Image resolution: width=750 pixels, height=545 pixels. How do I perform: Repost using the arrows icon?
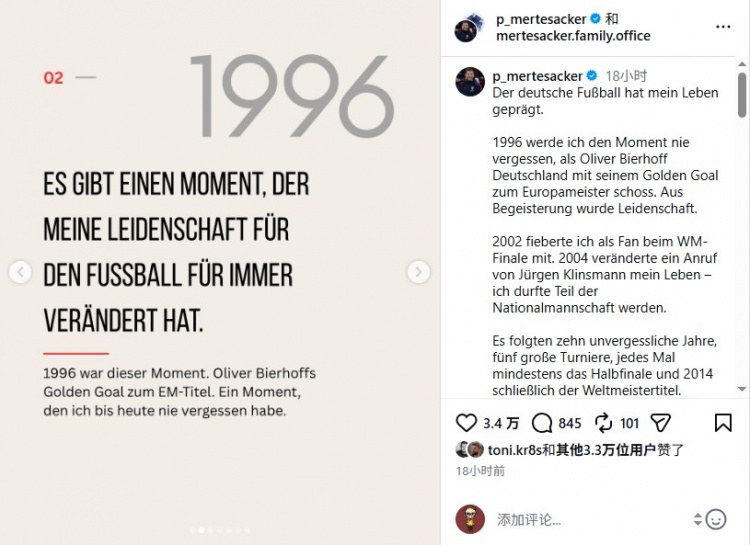pos(603,423)
